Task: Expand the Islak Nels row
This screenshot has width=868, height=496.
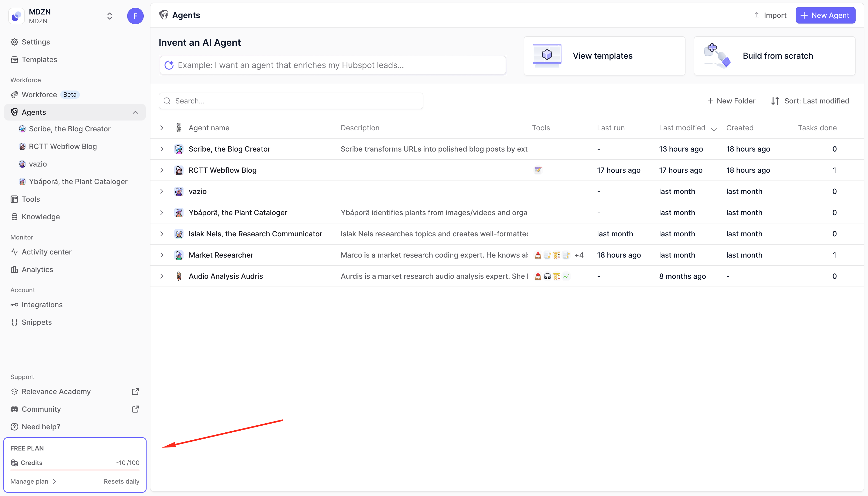Action: [x=162, y=234]
